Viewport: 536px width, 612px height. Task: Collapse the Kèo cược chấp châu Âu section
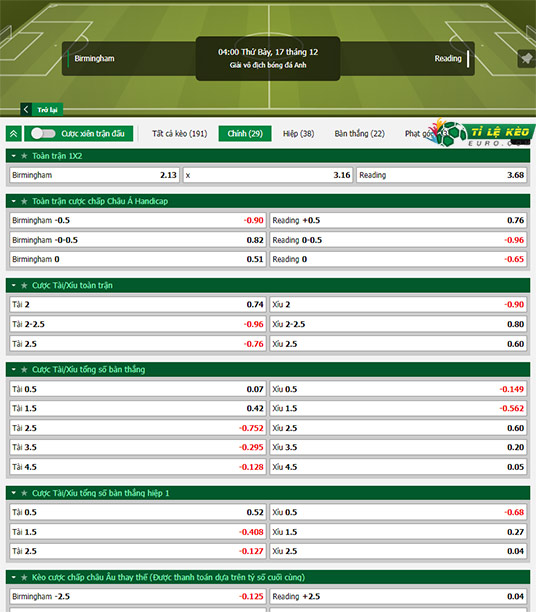[x=14, y=577]
